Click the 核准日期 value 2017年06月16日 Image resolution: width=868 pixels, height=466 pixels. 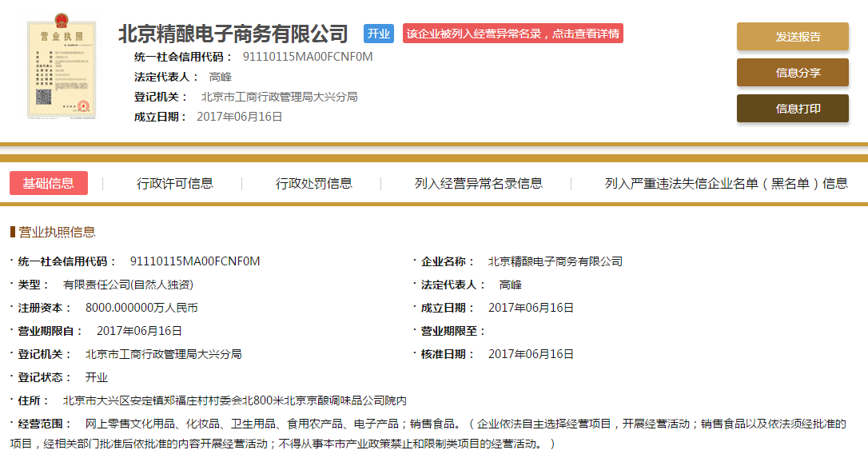(x=531, y=354)
